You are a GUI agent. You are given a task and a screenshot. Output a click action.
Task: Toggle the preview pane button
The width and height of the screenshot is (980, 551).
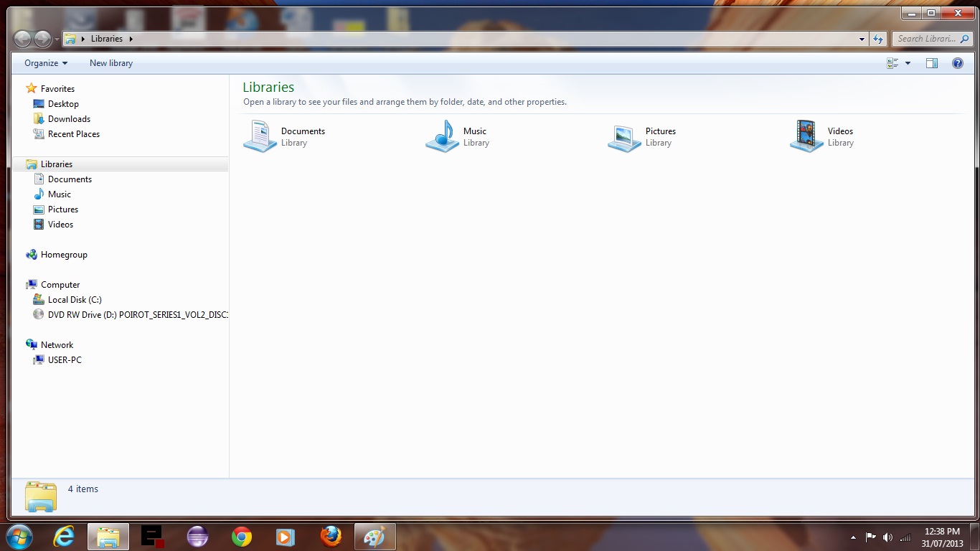point(931,63)
